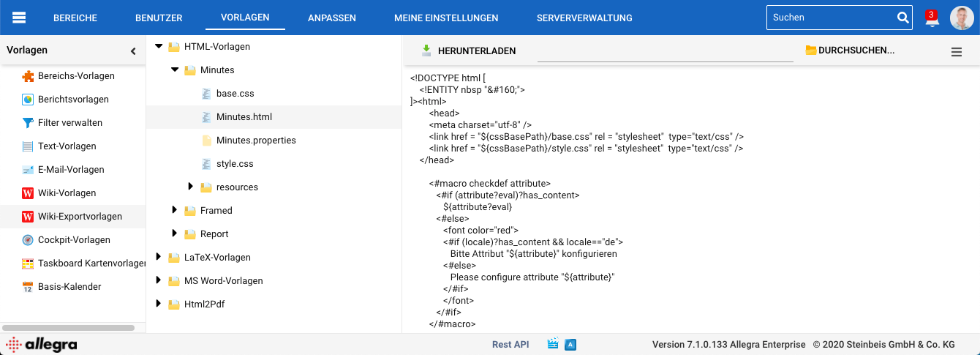Screen dimensions: 980x355
Task: Click the Durchsuchen button
Action: (849, 51)
